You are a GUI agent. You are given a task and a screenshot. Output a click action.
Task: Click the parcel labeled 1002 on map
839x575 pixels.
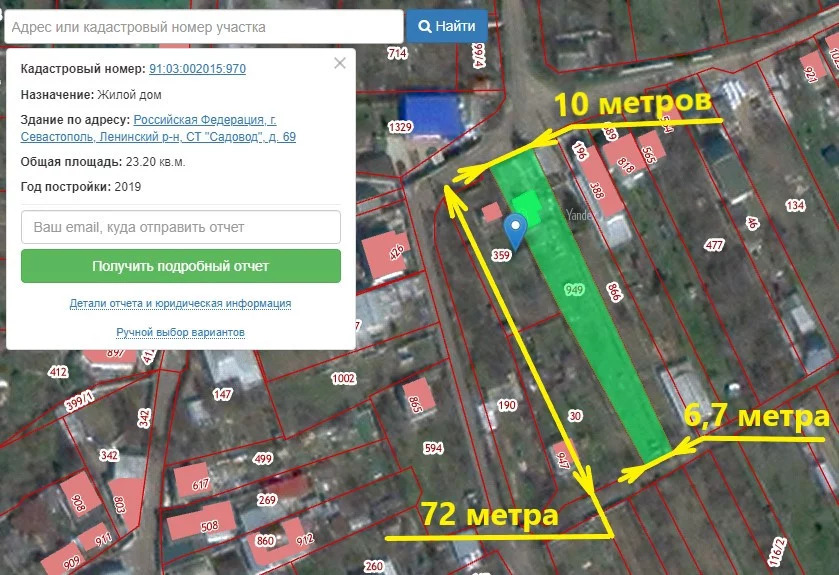(343, 378)
